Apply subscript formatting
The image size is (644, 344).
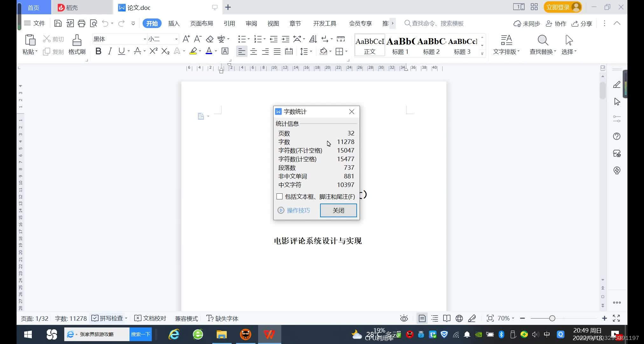click(x=165, y=51)
